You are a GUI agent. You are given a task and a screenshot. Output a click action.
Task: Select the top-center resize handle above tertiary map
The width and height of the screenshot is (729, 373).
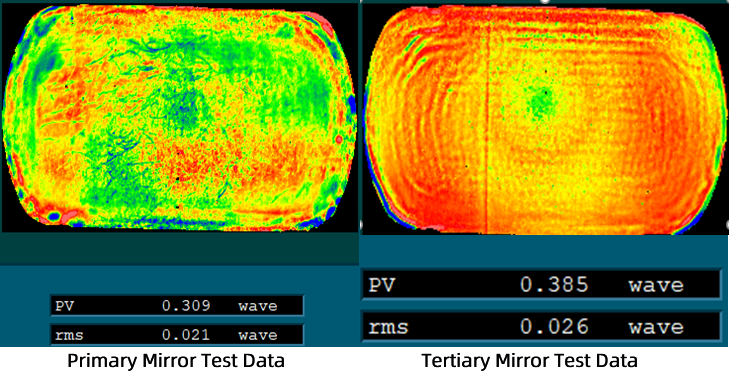tap(544, 1)
